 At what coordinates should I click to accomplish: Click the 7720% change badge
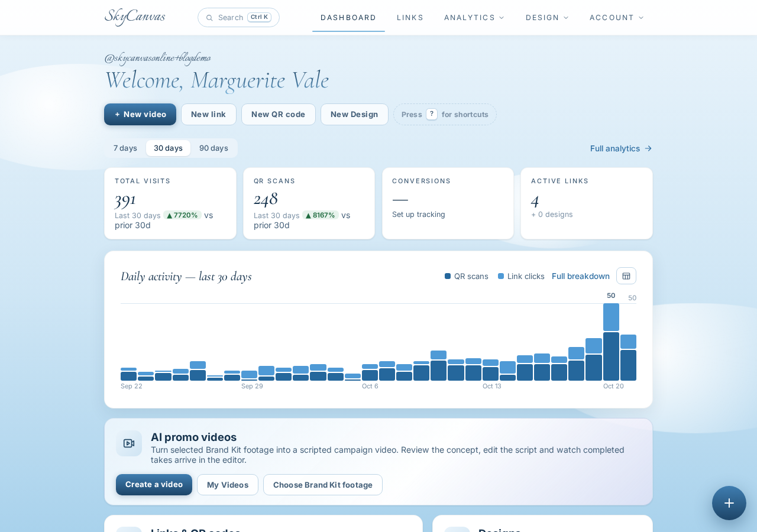pyautogui.click(x=182, y=215)
